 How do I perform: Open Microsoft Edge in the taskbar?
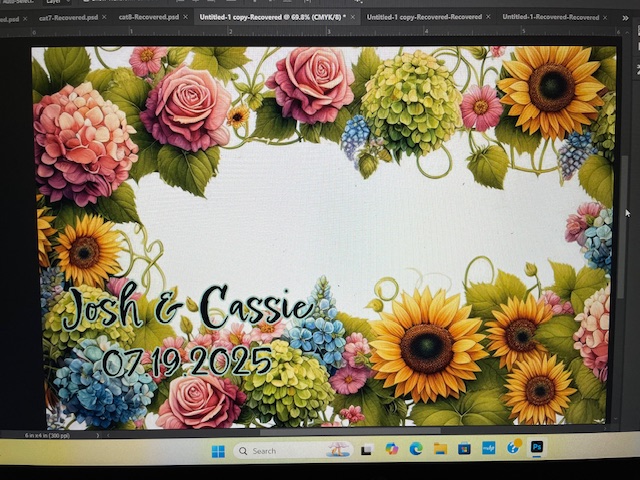point(416,449)
